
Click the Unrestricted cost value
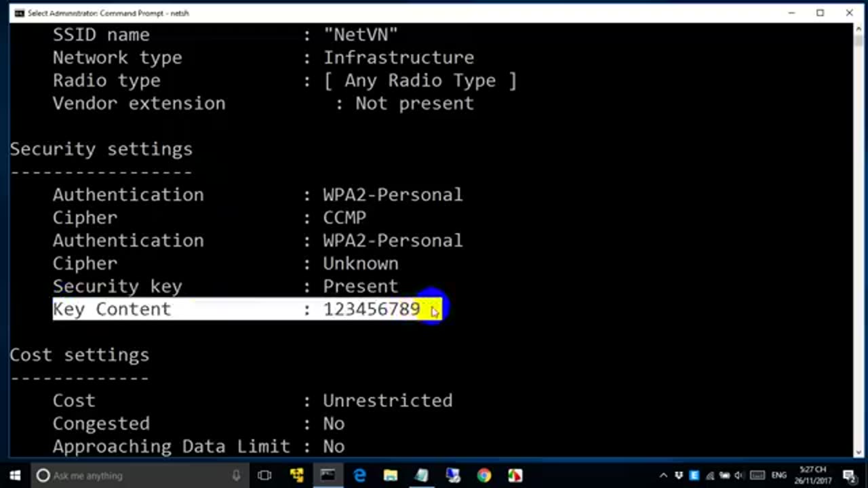pyautogui.click(x=388, y=401)
